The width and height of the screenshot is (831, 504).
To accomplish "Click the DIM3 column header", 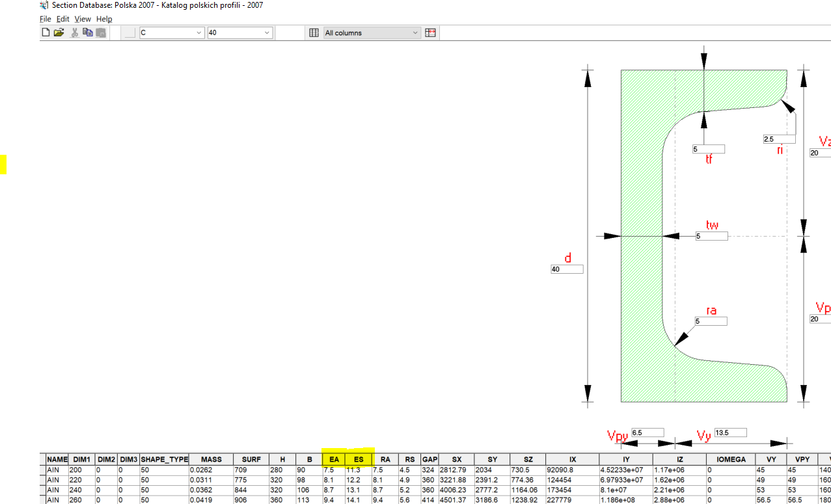I will (x=129, y=459).
